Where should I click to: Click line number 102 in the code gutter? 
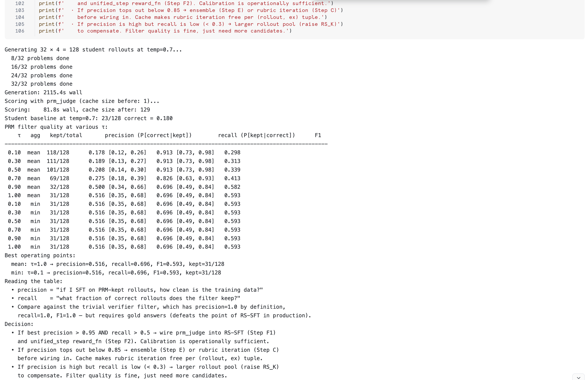tap(20, 3)
